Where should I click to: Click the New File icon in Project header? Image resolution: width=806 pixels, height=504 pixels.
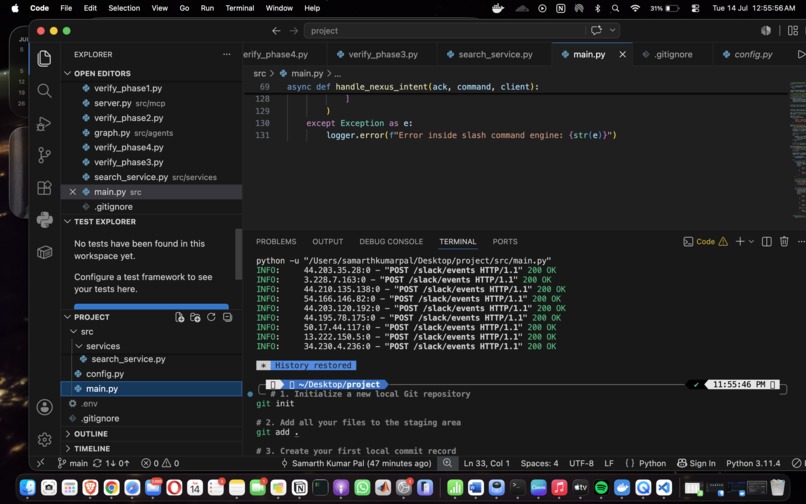tap(179, 317)
